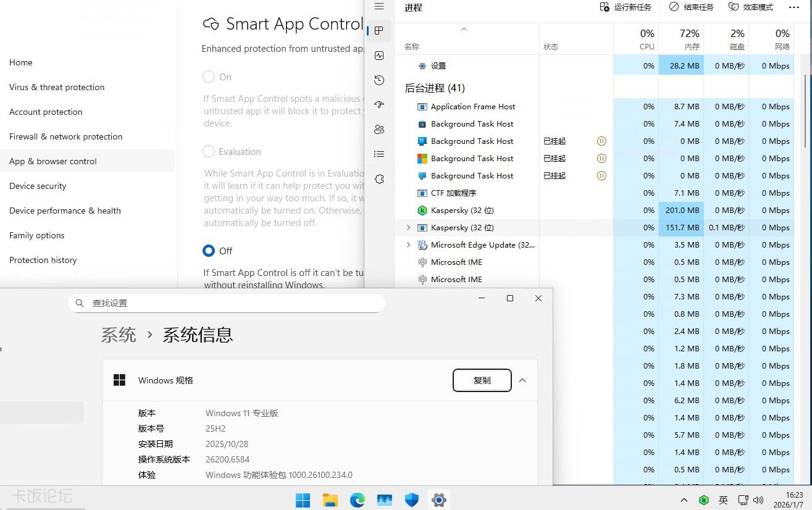Click the Kaspersky tray icon in taskbar
Viewport: 812px width, 510px height.
coord(703,500)
